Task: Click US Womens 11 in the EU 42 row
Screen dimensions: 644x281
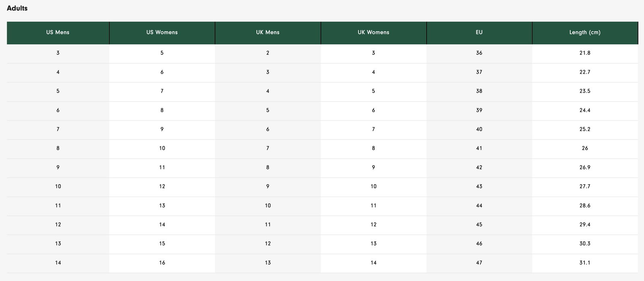Action: tap(162, 167)
